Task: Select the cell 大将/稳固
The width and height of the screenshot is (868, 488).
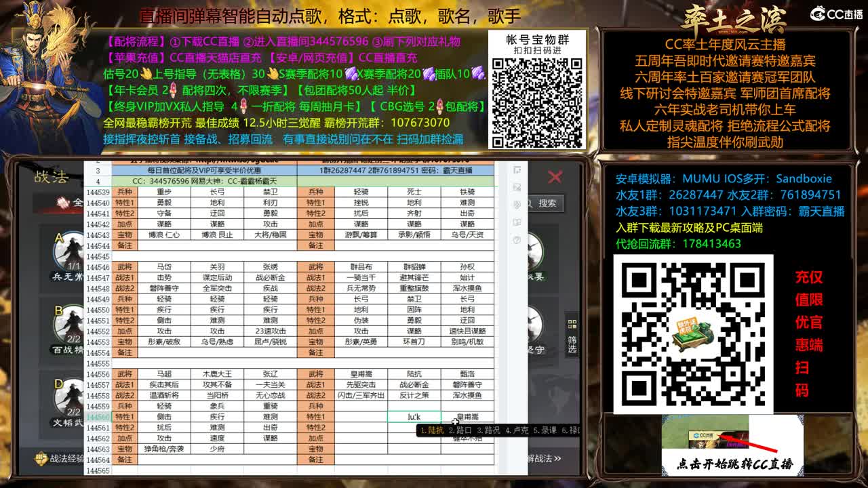Action: pos(270,235)
